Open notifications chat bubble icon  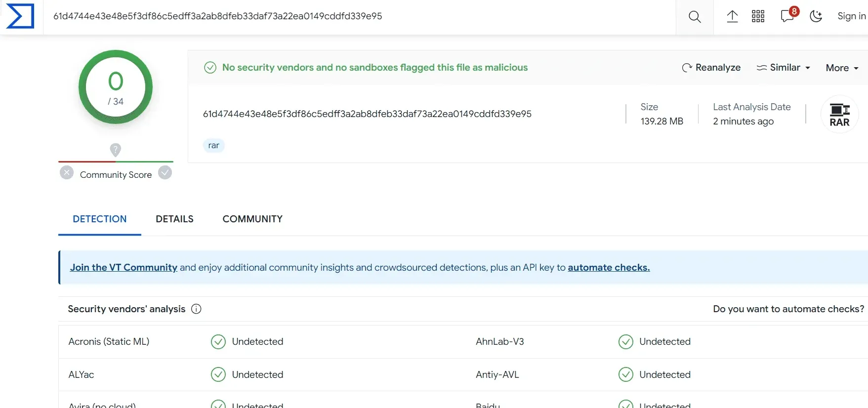[788, 15]
